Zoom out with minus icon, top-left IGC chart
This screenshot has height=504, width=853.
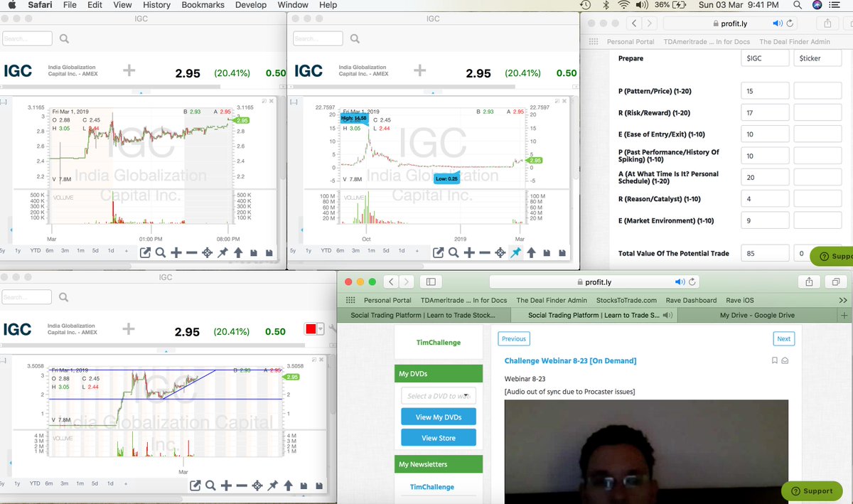point(192,252)
